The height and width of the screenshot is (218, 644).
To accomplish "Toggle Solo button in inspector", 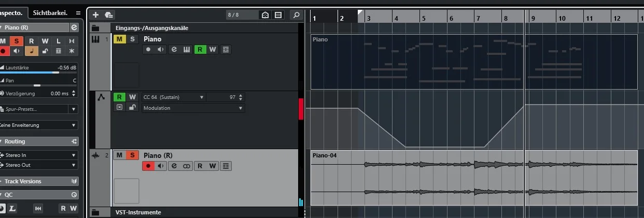I will 17,41.
